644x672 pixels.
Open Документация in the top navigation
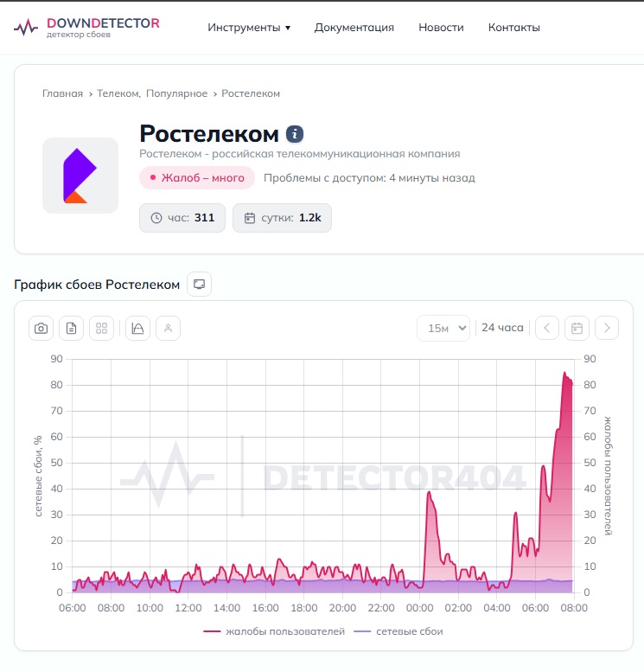[354, 28]
